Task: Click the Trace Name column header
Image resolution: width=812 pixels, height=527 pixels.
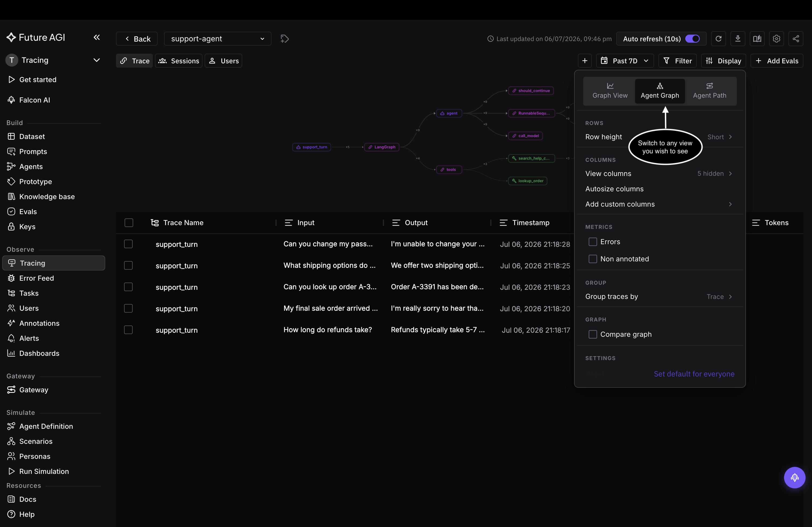Action: coord(183,223)
